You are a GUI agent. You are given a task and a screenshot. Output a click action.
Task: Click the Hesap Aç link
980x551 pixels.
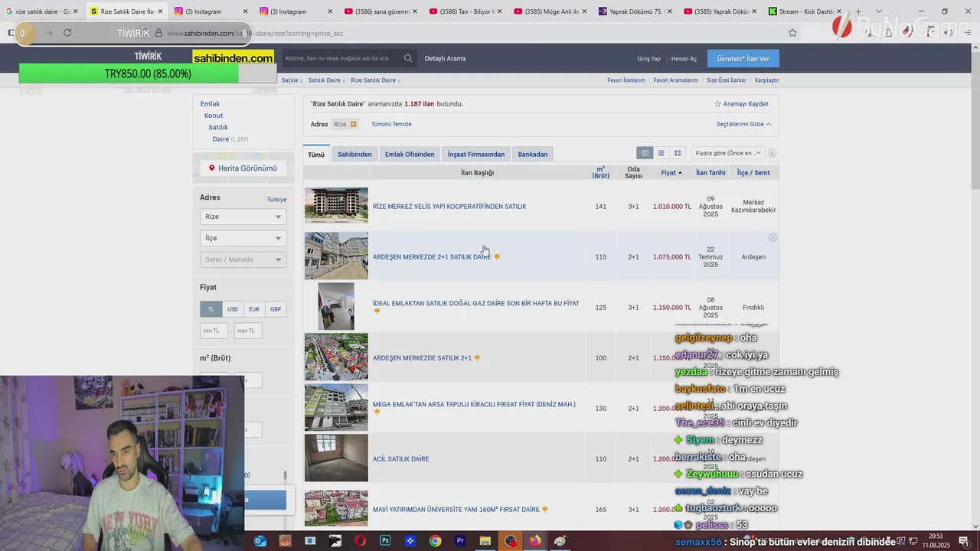click(684, 59)
